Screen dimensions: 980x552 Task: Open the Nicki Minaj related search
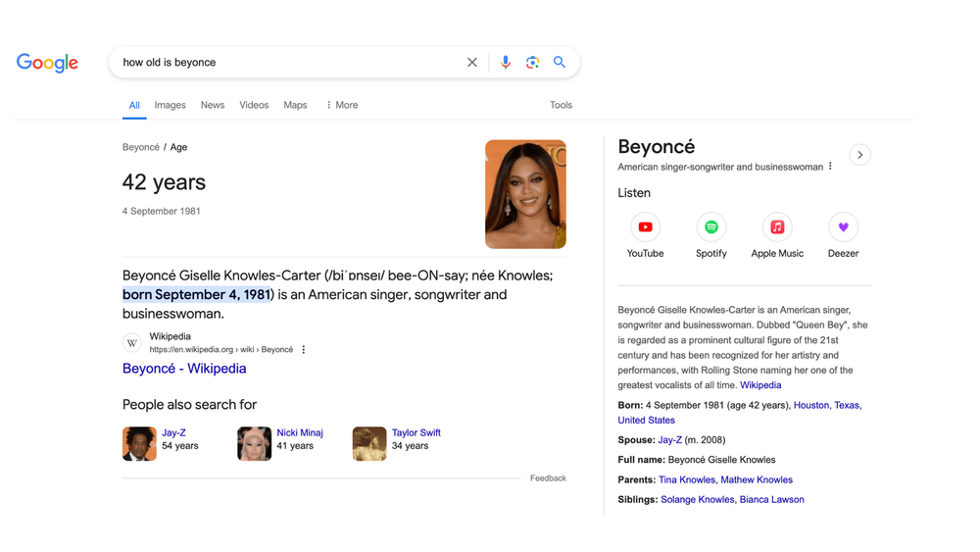click(300, 432)
